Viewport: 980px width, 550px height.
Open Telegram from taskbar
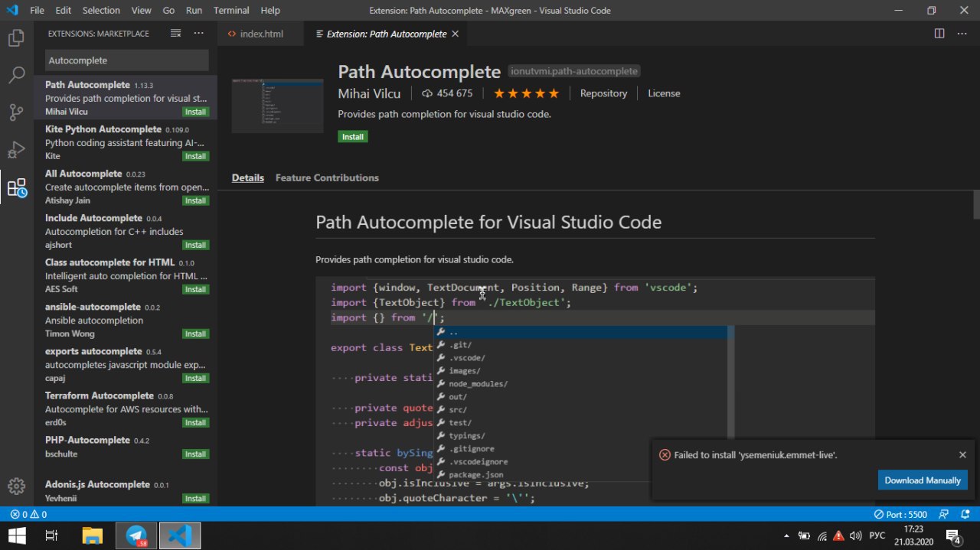[x=137, y=535]
